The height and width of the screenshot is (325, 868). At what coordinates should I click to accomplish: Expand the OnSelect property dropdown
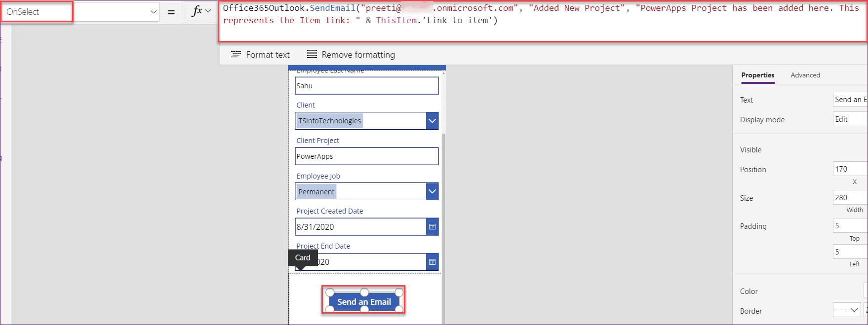[x=153, y=12]
